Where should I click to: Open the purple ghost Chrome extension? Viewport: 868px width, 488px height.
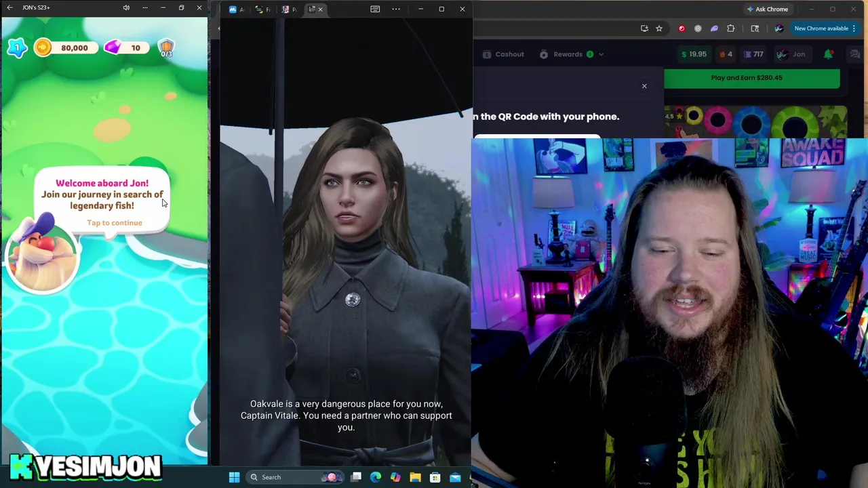pos(714,28)
